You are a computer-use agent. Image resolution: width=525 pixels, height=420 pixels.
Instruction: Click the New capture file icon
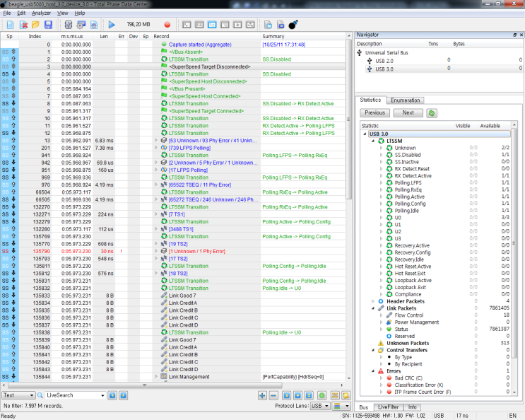(10, 25)
